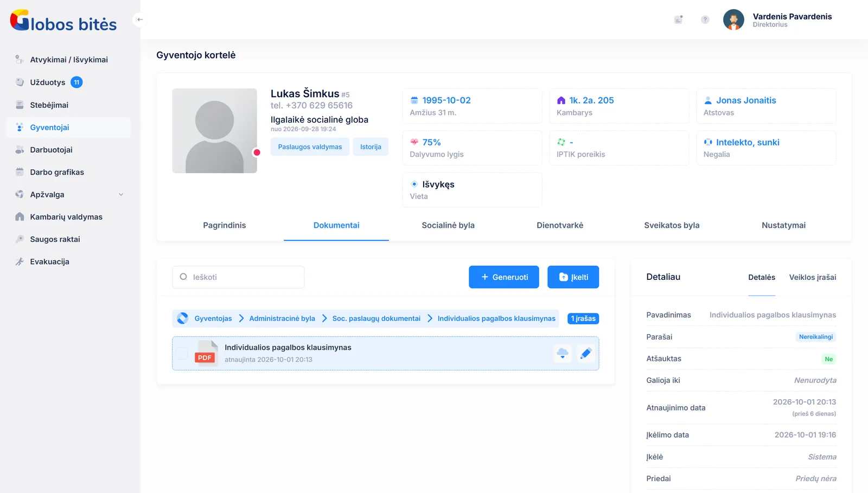Click the Intelekto, sunki Negalia card
This screenshot has width=868, height=493.
(766, 148)
